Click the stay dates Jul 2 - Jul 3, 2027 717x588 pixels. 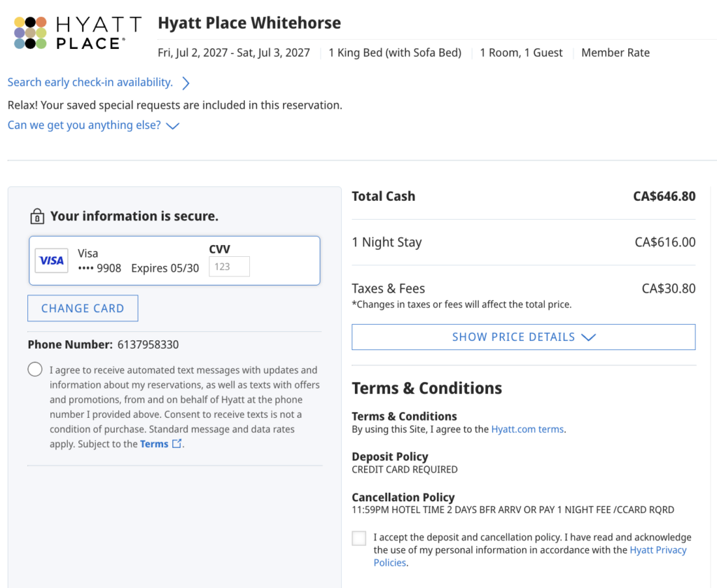pyautogui.click(x=234, y=52)
